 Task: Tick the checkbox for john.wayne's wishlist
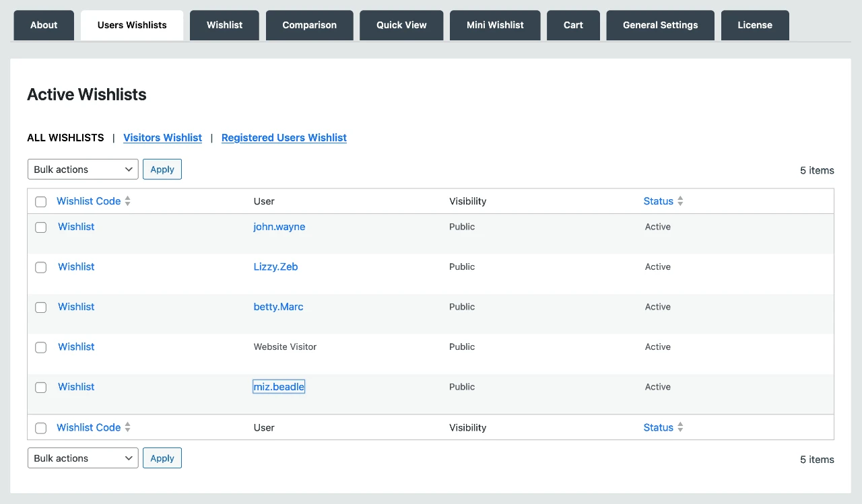click(41, 227)
